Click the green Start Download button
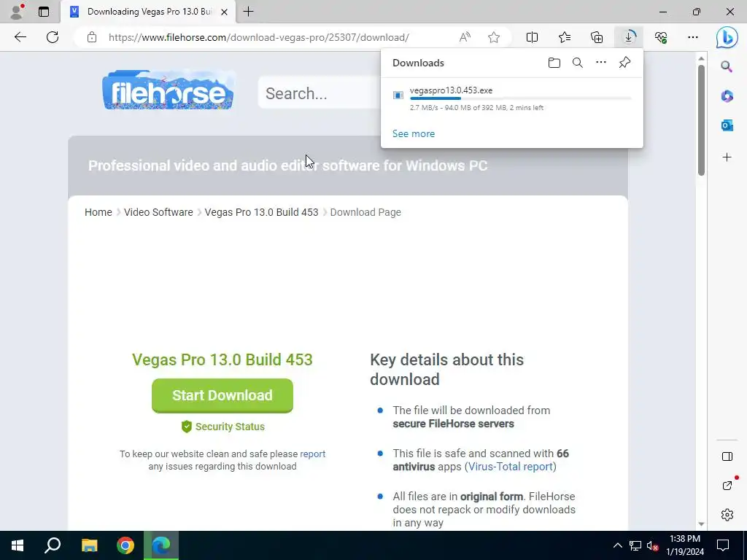747x560 pixels. click(222, 396)
